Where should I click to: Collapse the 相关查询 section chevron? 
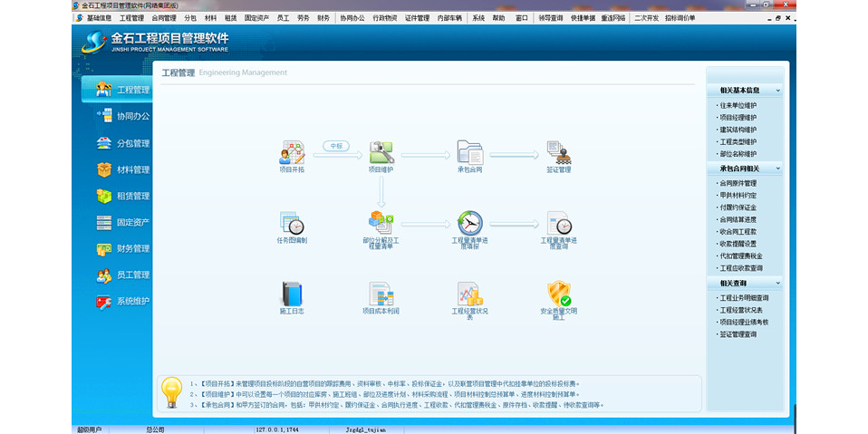tap(777, 283)
